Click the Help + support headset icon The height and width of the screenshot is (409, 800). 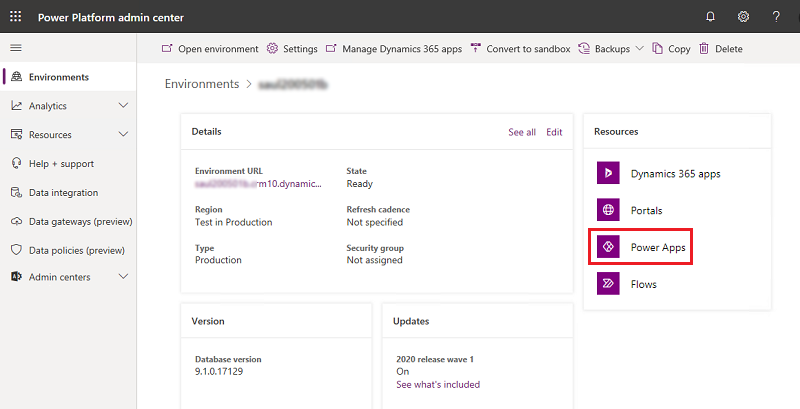click(17, 163)
